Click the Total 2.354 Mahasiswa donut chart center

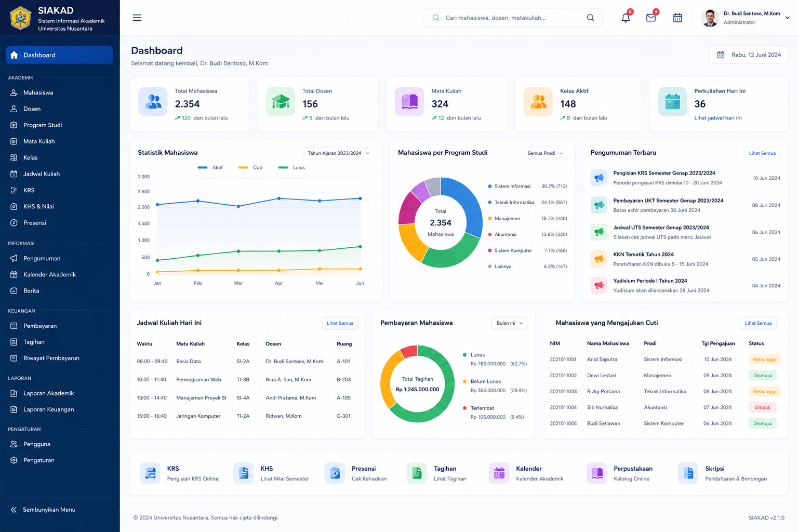(x=441, y=222)
